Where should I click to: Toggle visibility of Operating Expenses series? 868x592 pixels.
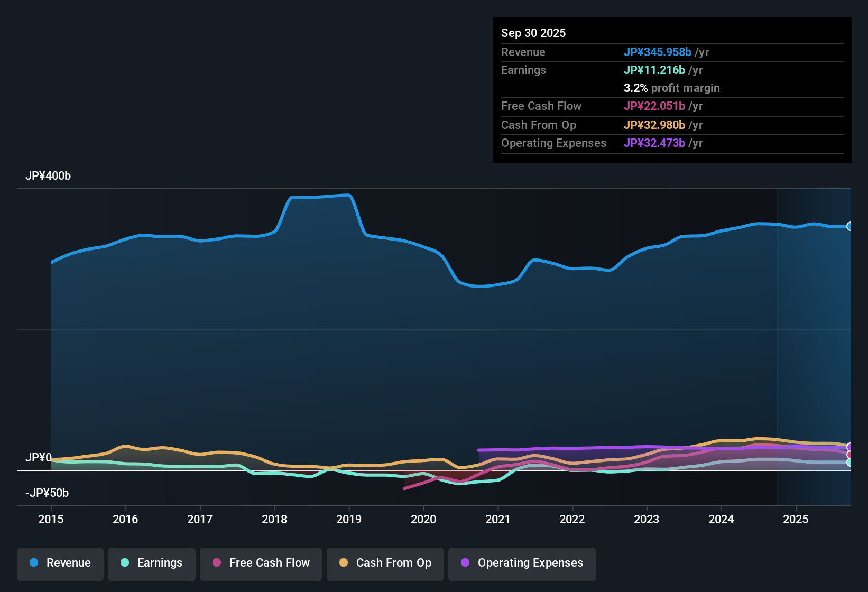(x=522, y=563)
